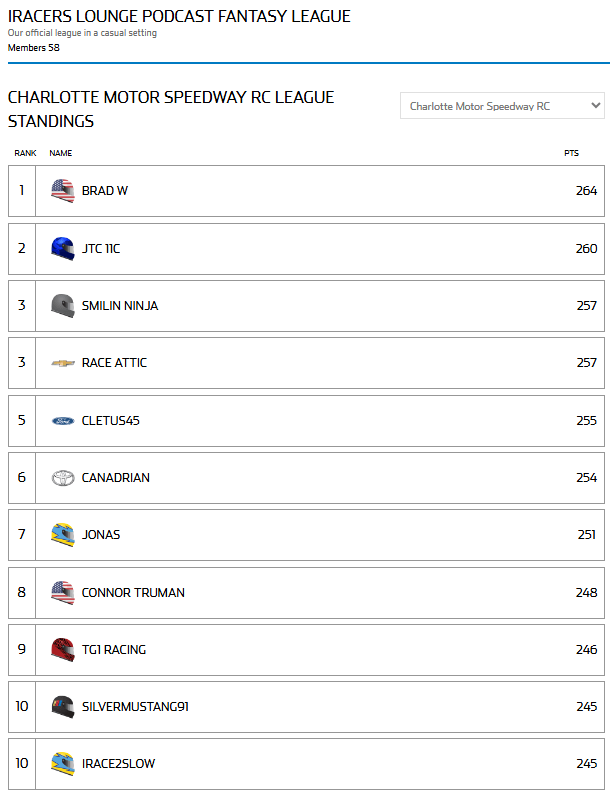Click Smilin Ninja's gray helmet icon
The width and height of the screenshot is (610, 790).
(63, 306)
